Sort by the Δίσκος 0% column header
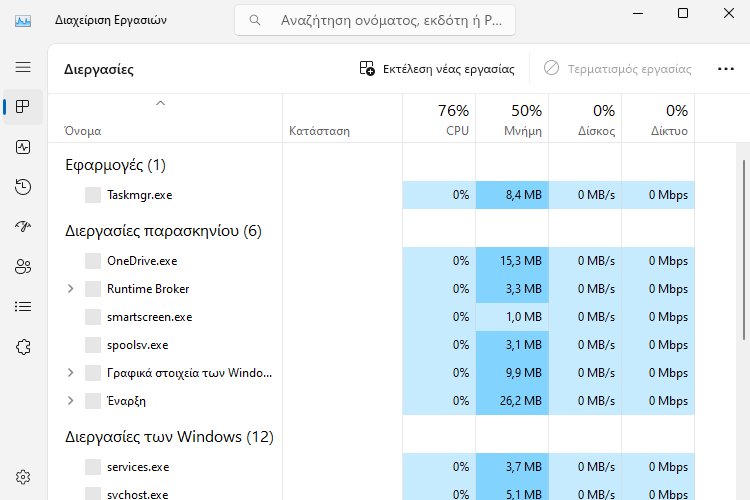The height and width of the screenshot is (500, 750). click(585, 119)
